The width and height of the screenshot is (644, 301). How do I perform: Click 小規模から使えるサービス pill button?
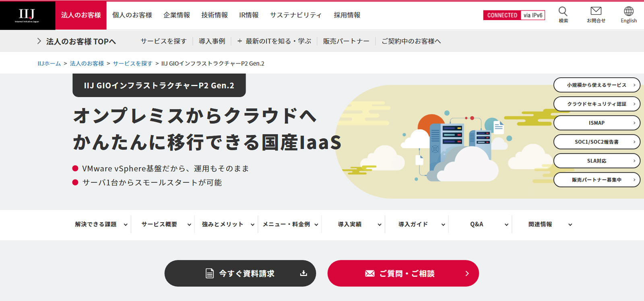pyautogui.click(x=597, y=85)
